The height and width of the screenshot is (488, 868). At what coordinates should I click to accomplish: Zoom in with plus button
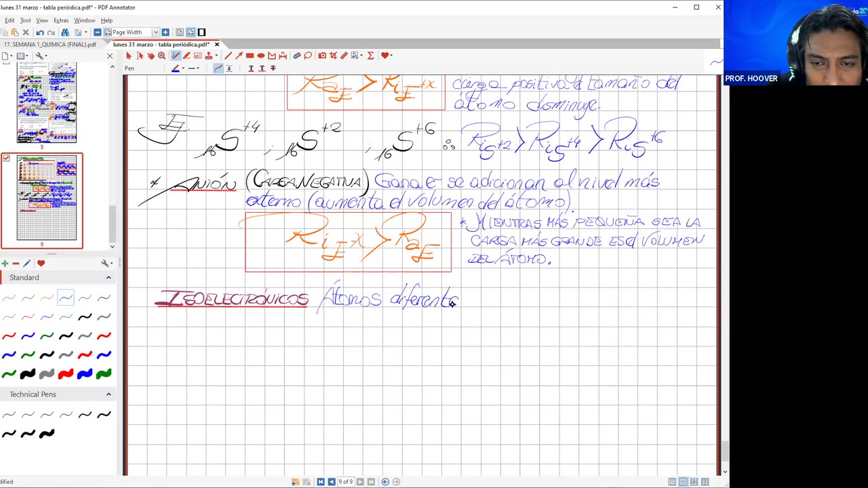tap(165, 33)
